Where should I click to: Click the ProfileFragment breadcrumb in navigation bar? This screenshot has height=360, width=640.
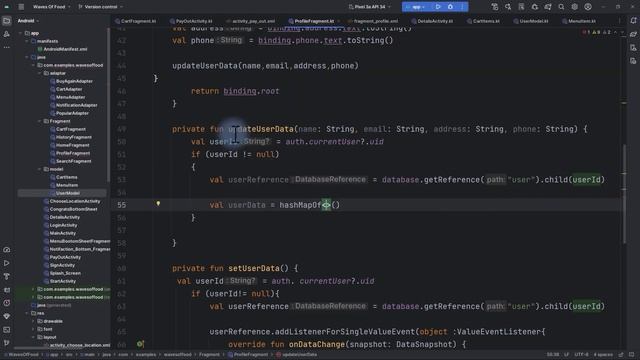point(248,355)
